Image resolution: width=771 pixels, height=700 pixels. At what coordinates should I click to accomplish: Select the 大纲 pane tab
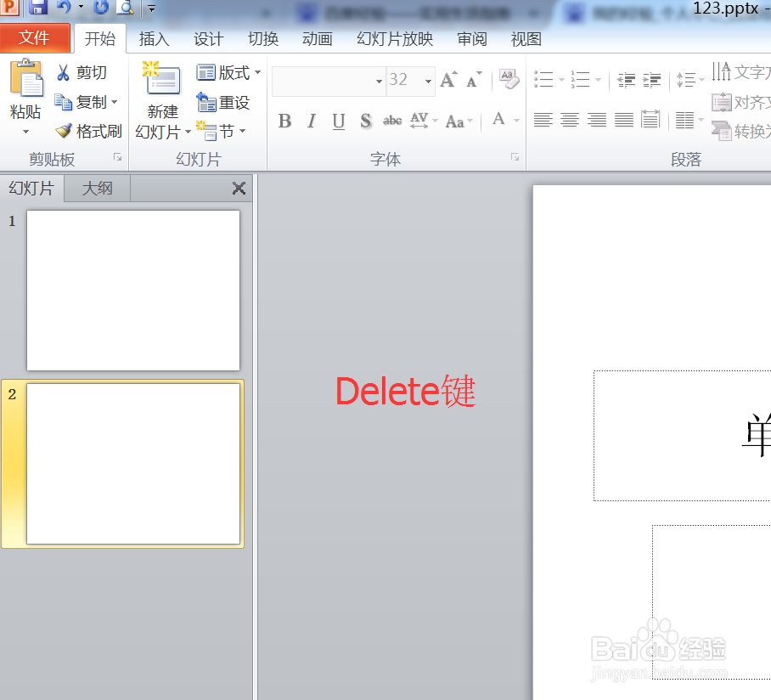point(98,188)
